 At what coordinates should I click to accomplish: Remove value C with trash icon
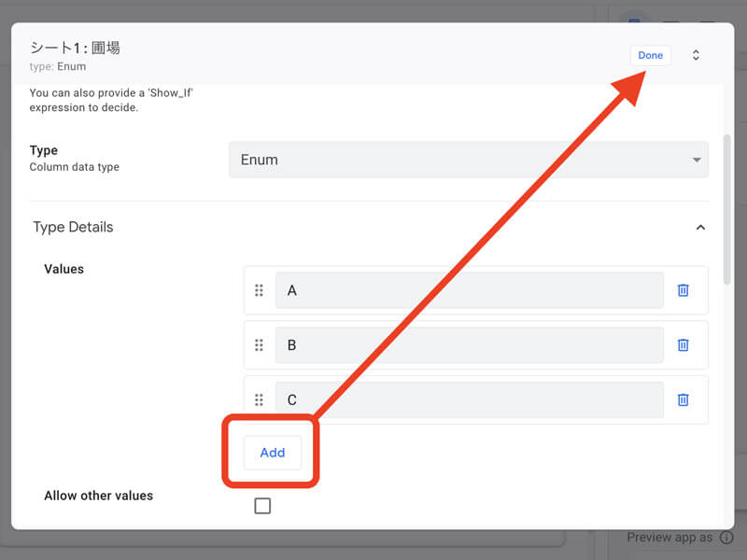click(683, 399)
